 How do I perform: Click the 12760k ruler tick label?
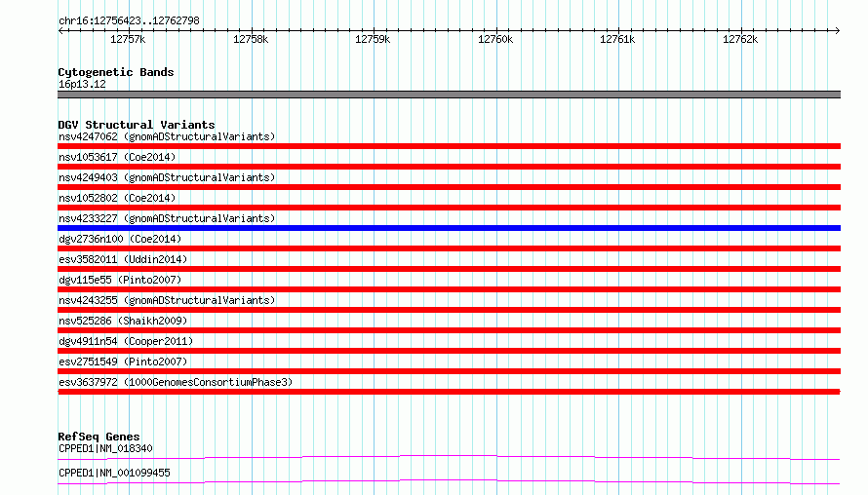[495, 39]
